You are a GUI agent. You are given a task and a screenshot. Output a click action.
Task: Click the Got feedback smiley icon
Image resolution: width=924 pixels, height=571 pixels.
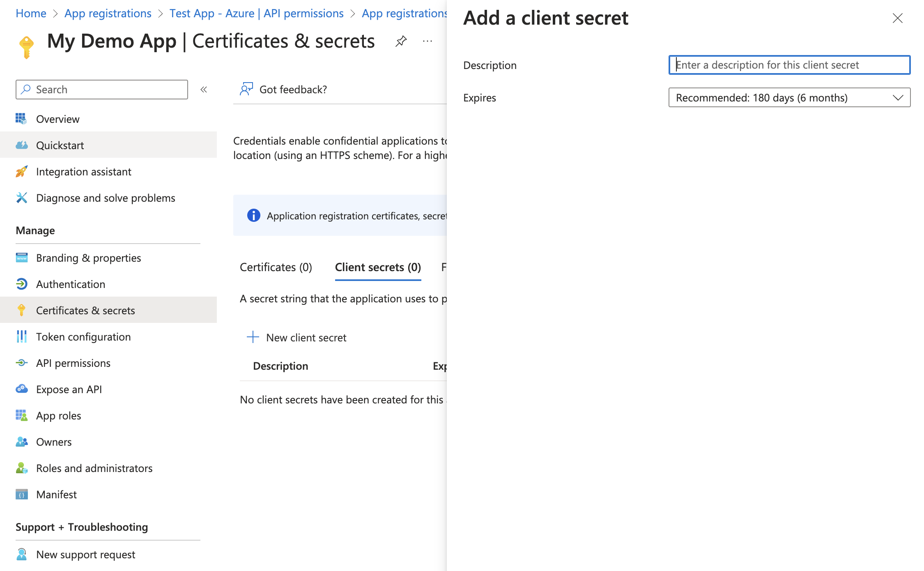246,89
